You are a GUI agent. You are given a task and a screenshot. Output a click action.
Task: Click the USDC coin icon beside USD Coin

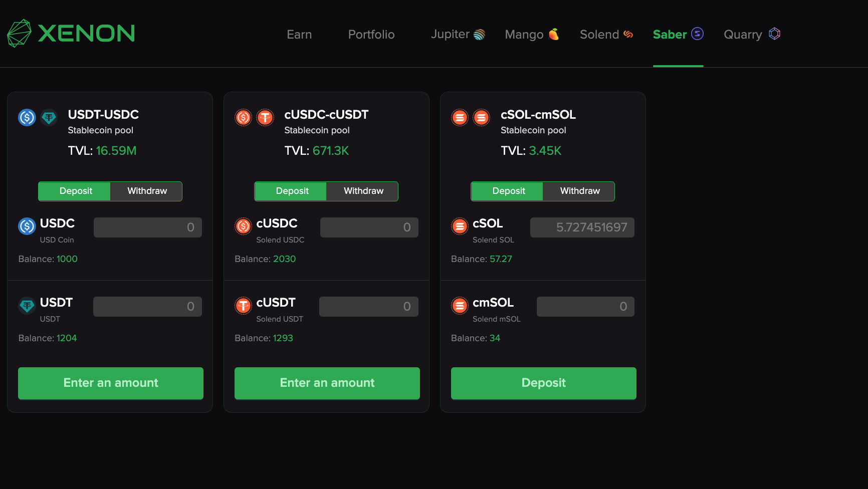[x=27, y=226]
